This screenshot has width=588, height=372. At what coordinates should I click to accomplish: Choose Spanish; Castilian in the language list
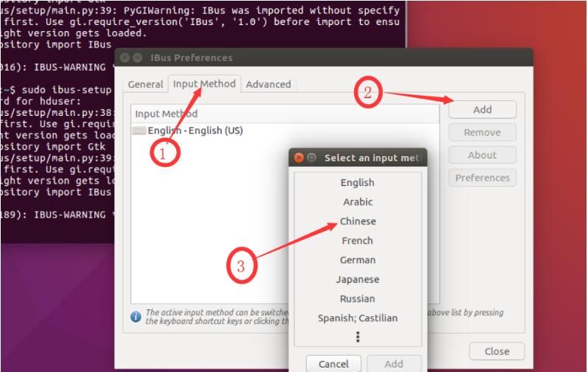[357, 318]
